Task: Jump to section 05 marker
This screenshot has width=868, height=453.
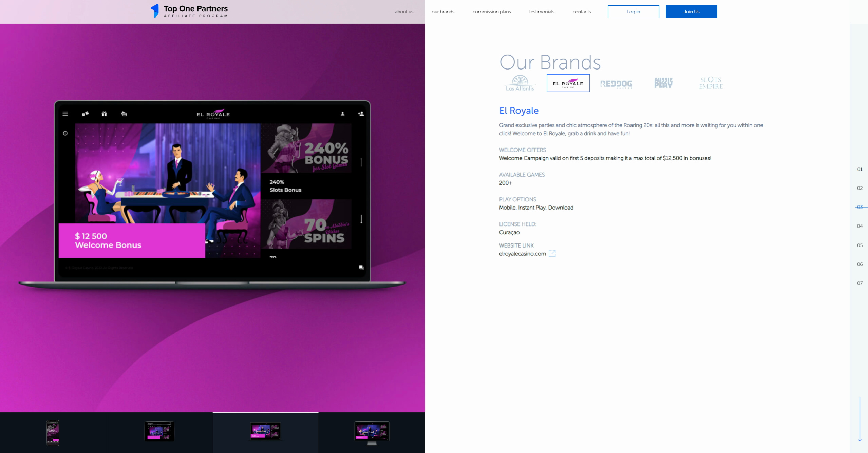Action: tap(860, 245)
